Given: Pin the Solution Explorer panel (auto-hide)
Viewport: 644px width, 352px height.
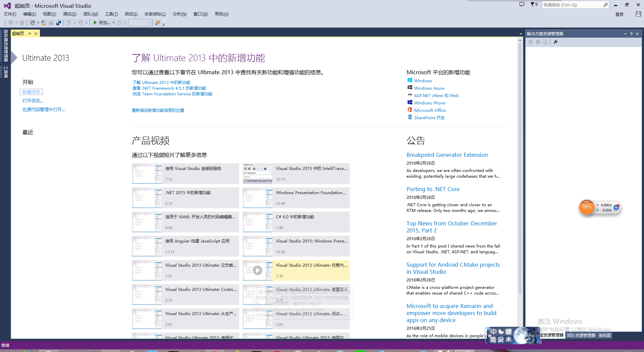Looking at the screenshot, I should pyautogui.click(x=631, y=34).
